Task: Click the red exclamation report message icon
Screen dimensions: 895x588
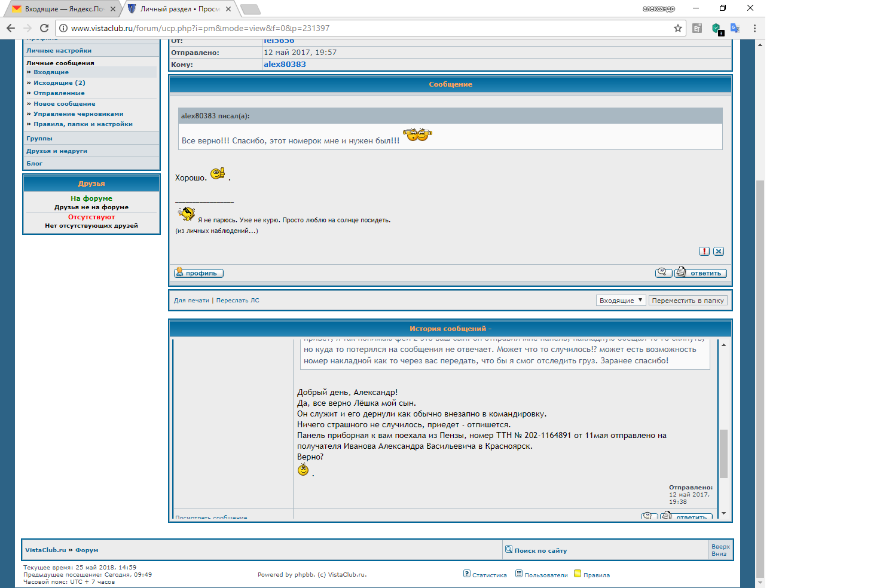Action: coord(704,252)
